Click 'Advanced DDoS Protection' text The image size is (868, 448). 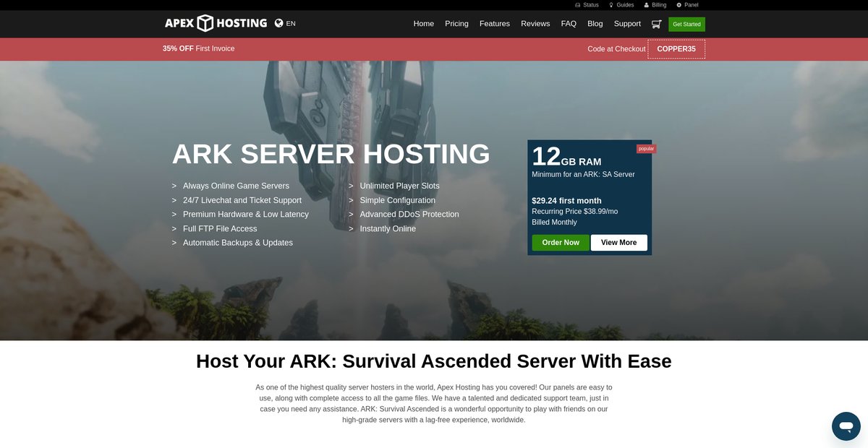[409, 215]
